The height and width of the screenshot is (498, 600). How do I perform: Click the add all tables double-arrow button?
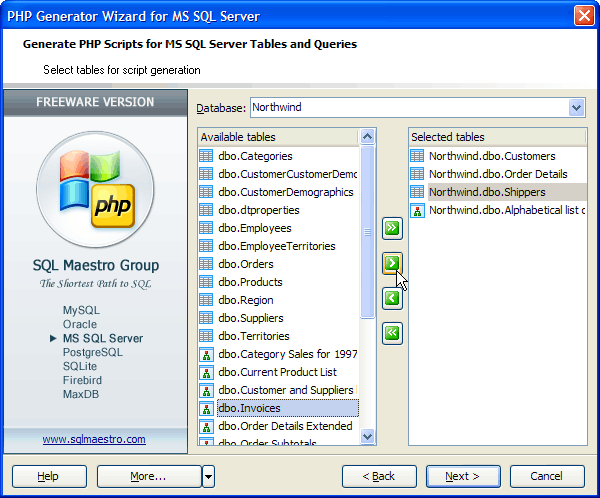392,229
